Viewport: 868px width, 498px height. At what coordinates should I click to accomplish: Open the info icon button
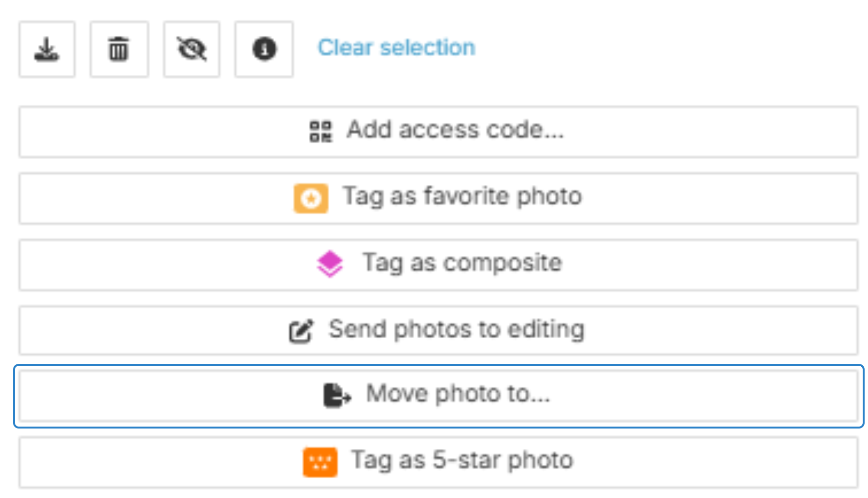click(264, 49)
